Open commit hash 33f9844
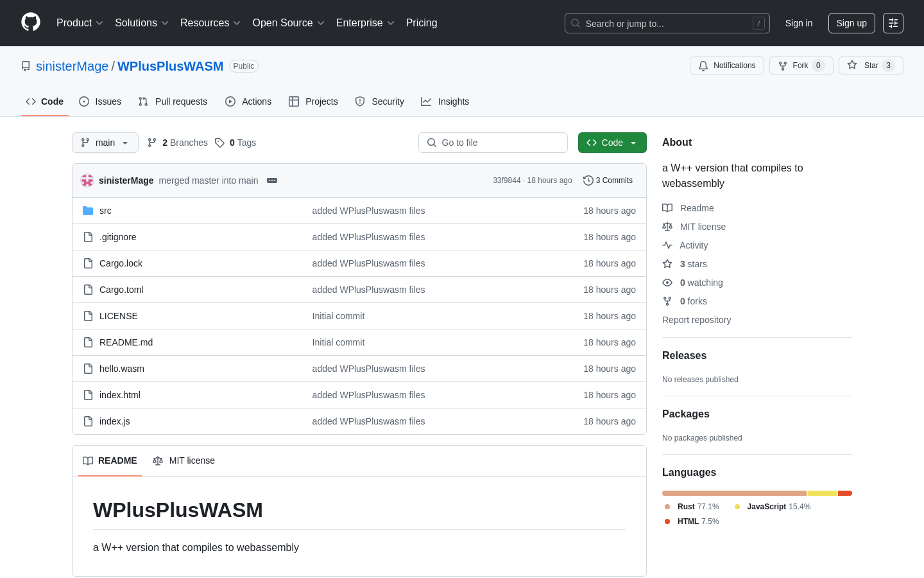Viewport: 924px width, 578px height. click(x=507, y=180)
